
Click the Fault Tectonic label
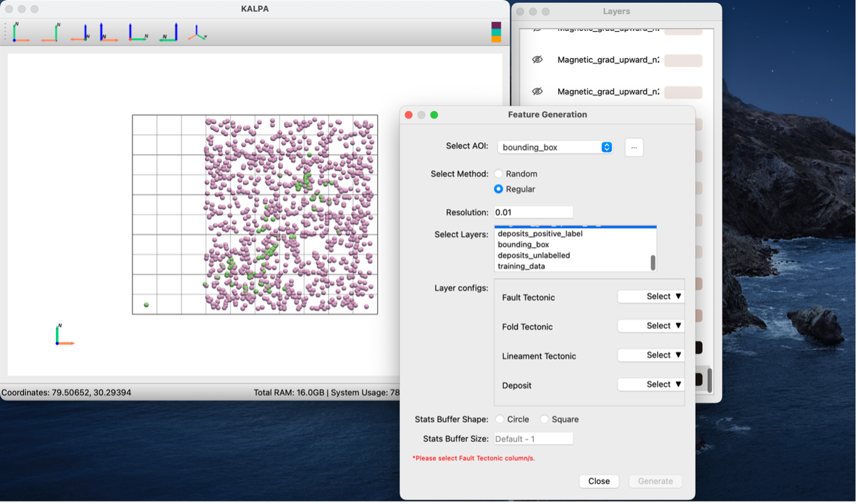(528, 297)
